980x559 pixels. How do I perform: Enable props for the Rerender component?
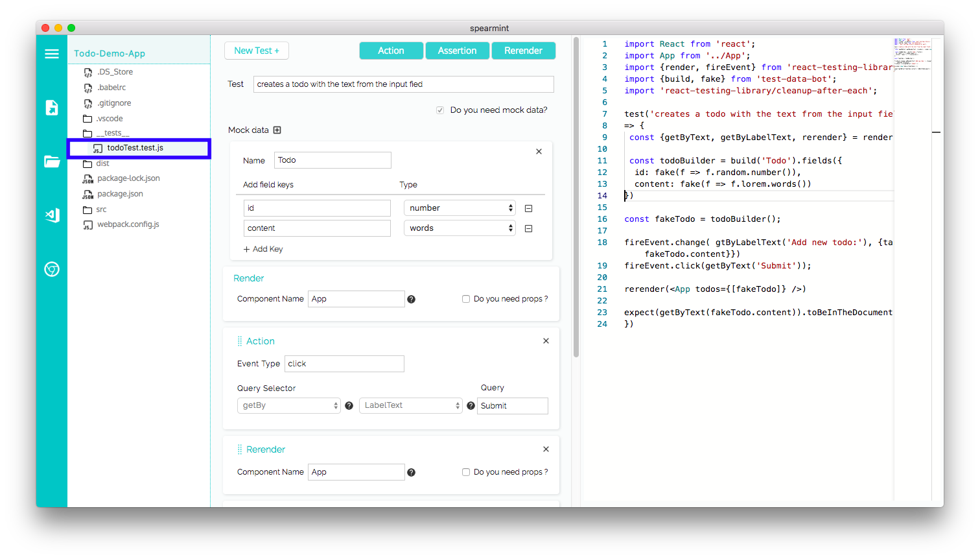pyautogui.click(x=466, y=472)
